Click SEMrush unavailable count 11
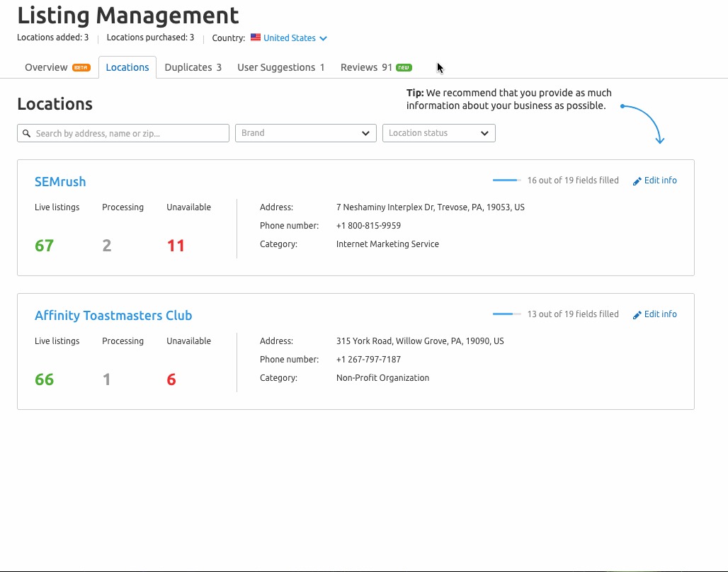The width and height of the screenshot is (728, 572). click(x=176, y=246)
